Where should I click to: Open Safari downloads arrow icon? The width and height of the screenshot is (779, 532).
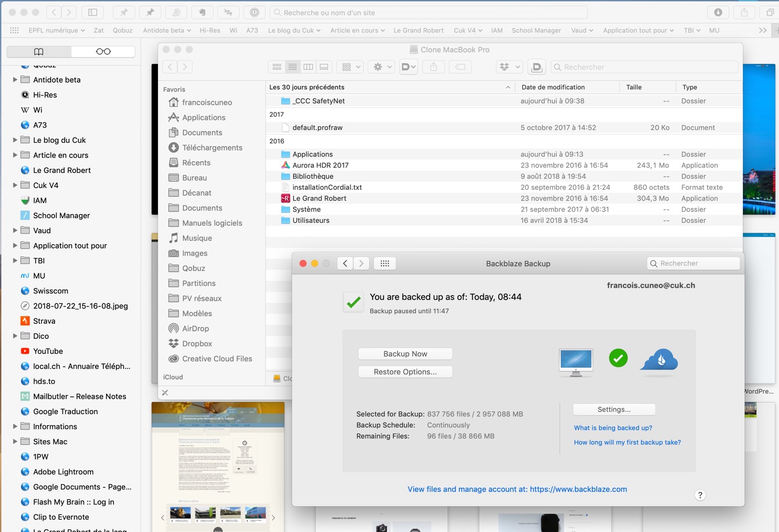pyautogui.click(x=718, y=12)
